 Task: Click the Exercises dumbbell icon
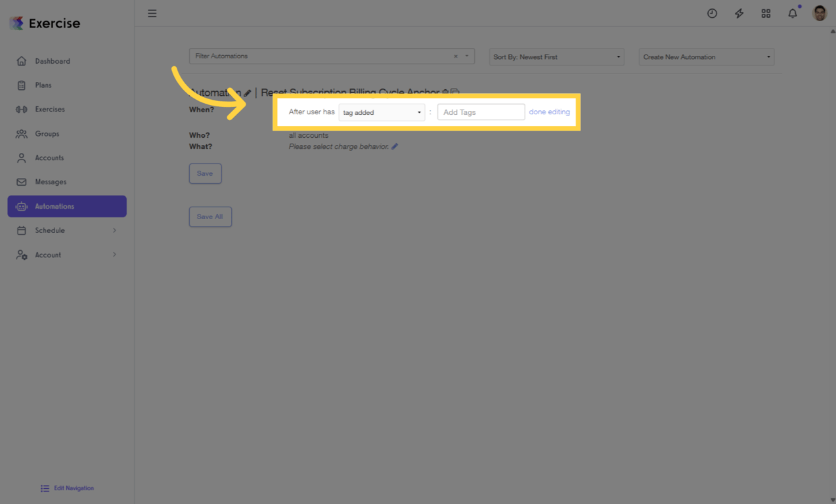pyautogui.click(x=22, y=110)
